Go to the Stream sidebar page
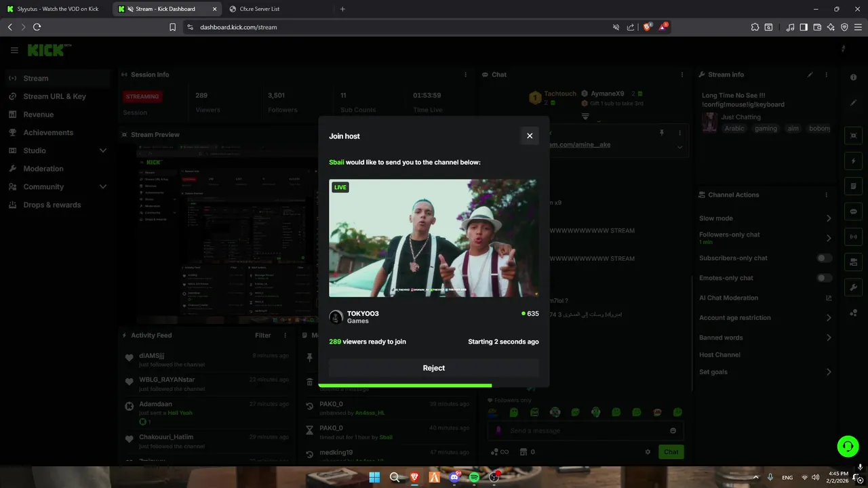 tap(56, 78)
